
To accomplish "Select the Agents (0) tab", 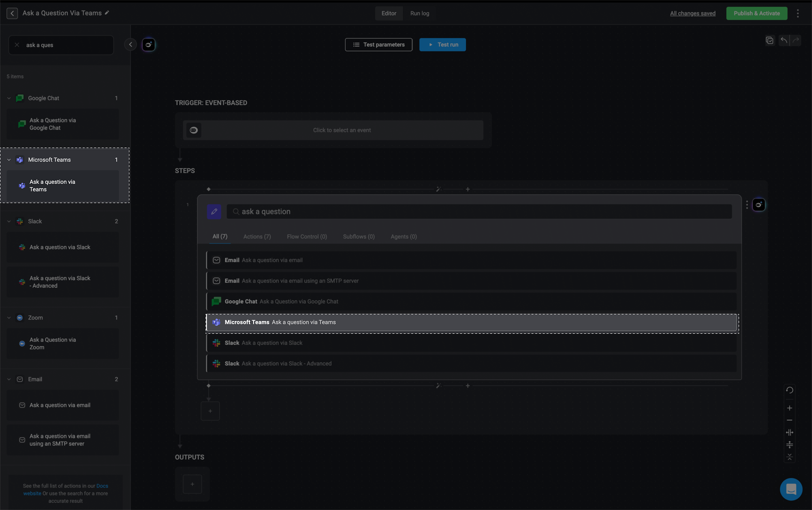I will [404, 236].
